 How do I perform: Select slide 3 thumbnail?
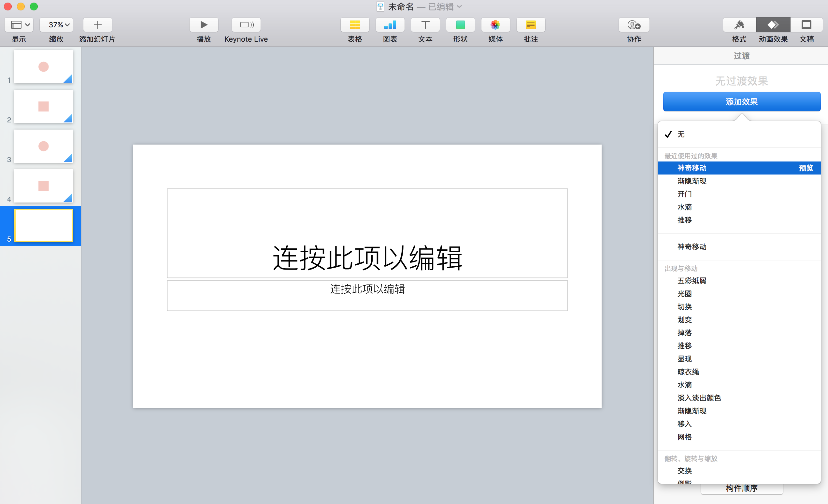tap(43, 146)
